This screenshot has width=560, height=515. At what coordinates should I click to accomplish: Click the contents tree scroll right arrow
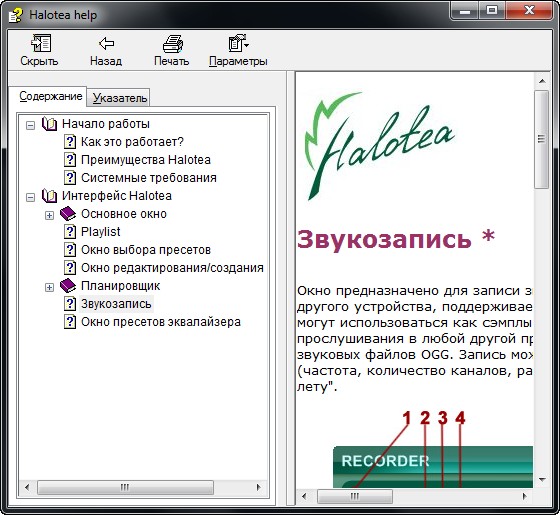coord(259,487)
